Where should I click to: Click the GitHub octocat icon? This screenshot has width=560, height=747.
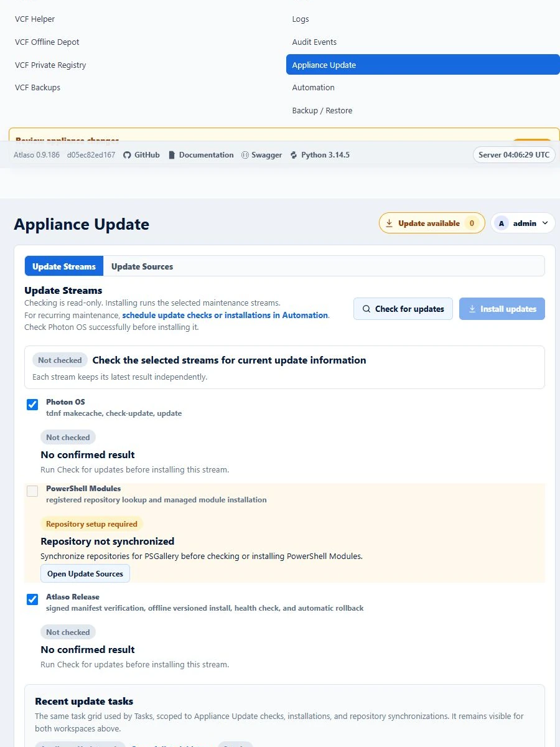127,155
